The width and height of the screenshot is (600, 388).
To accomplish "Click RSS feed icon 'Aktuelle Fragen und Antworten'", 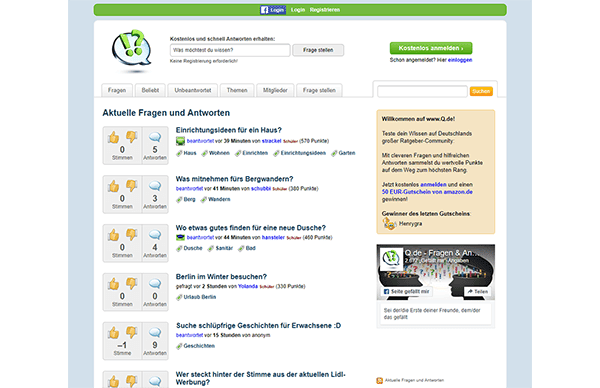I will [380, 380].
